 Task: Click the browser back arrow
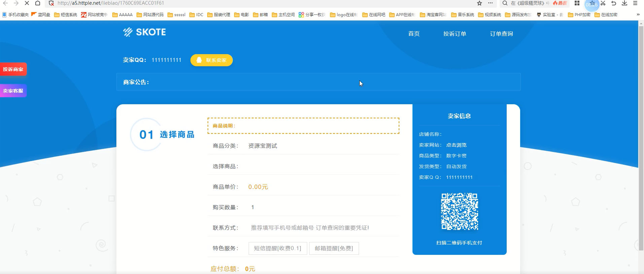[x=5, y=3]
